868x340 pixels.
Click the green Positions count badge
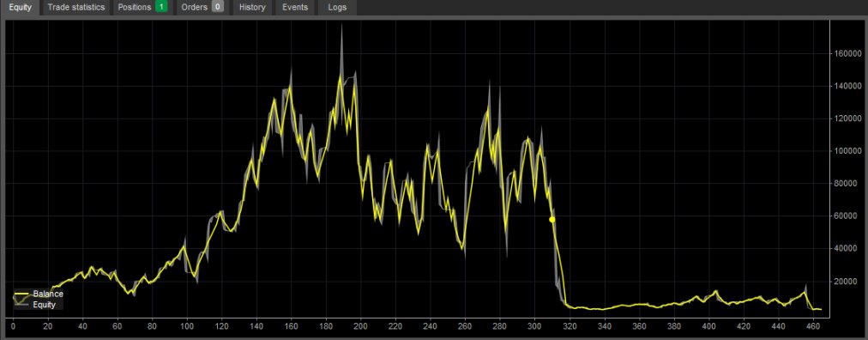pyautogui.click(x=161, y=7)
